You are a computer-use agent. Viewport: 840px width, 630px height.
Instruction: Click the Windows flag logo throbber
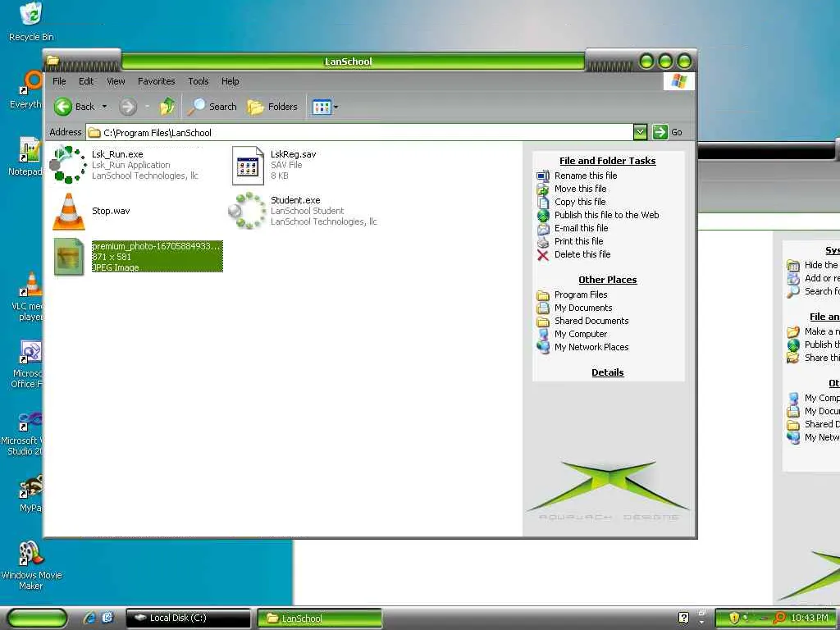[678, 81]
